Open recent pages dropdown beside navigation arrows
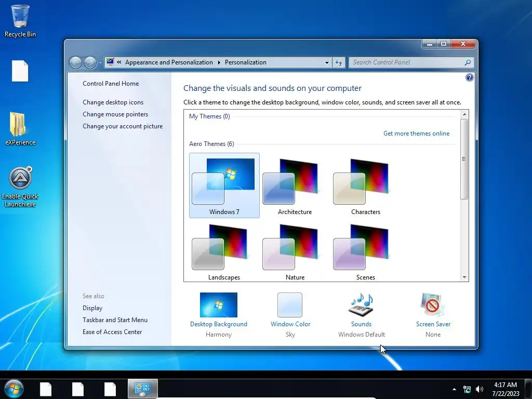Image resolution: width=532 pixels, height=399 pixels. point(100,63)
